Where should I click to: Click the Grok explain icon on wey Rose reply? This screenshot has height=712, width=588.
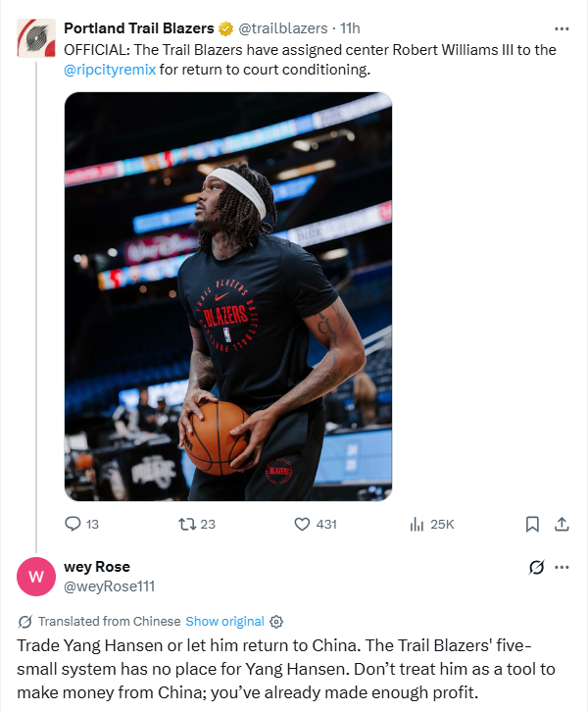click(x=536, y=567)
